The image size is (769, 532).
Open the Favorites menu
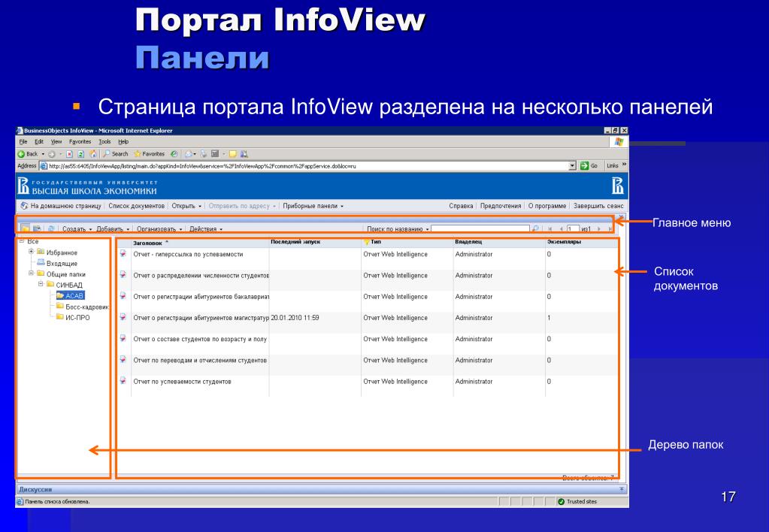[80, 142]
